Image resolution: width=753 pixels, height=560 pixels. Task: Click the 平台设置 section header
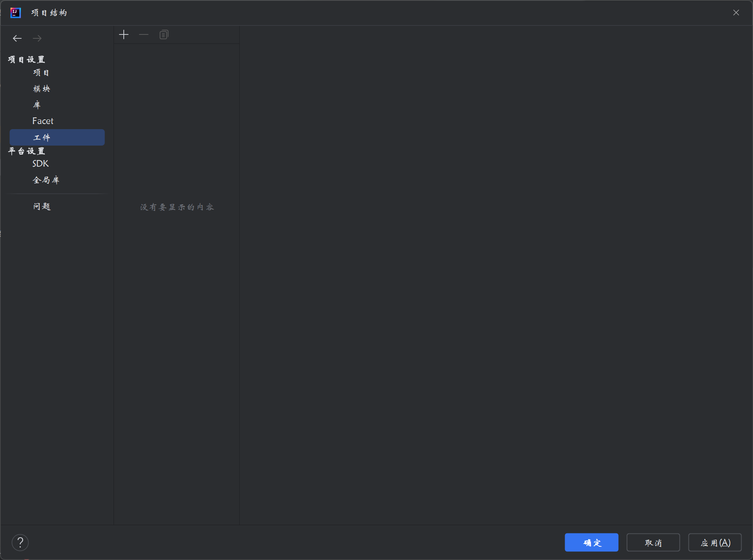(x=27, y=151)
